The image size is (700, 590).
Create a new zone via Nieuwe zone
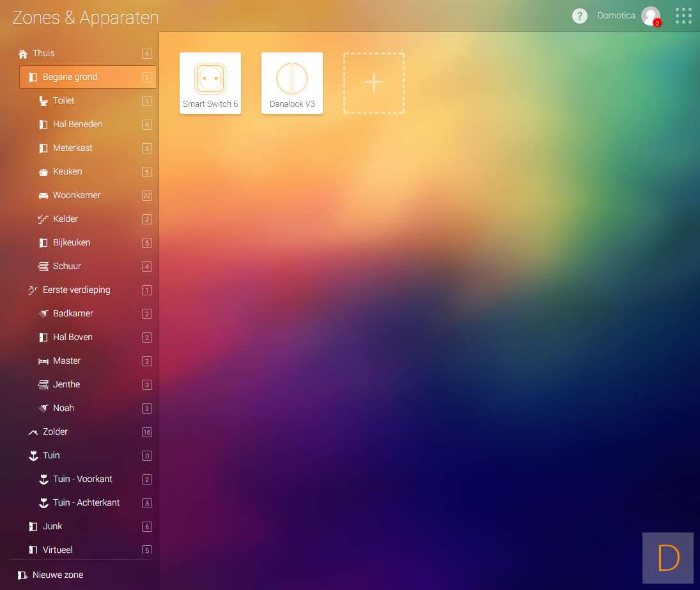point(58,575)
